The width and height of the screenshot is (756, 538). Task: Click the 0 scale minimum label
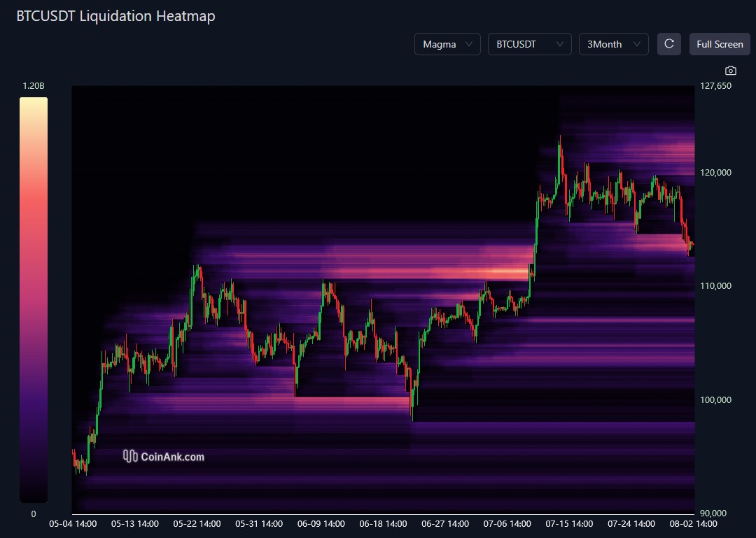coord(34,514)
